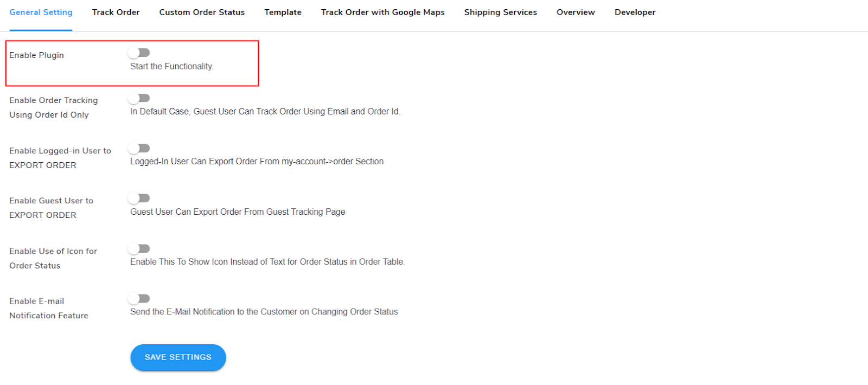
Task: Click the 'Enable Guest User to EXPORT ORDER' label
Action: 51,208
